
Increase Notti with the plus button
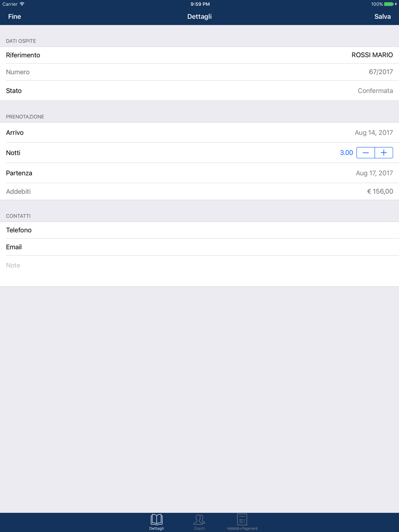pos(384,153)
